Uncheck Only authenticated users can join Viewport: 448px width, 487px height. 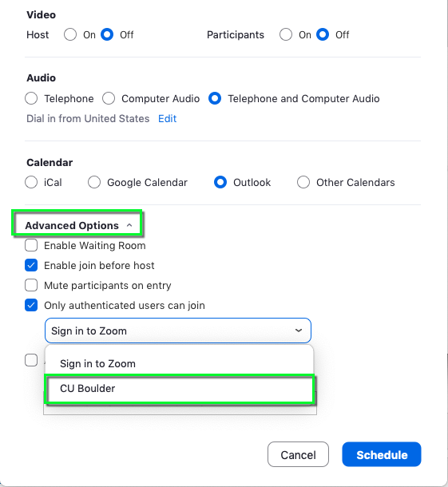click(x=31, y=305)
